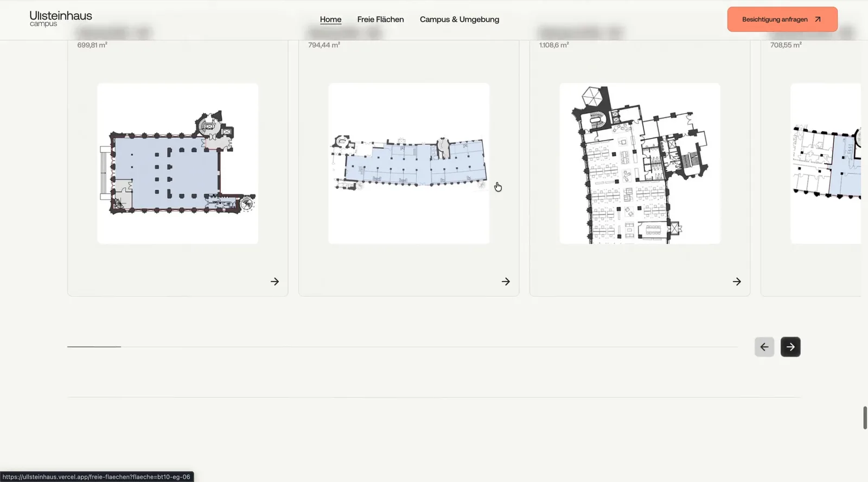Open the 794,44 m² floor plan thumbnail

point(409,163)
